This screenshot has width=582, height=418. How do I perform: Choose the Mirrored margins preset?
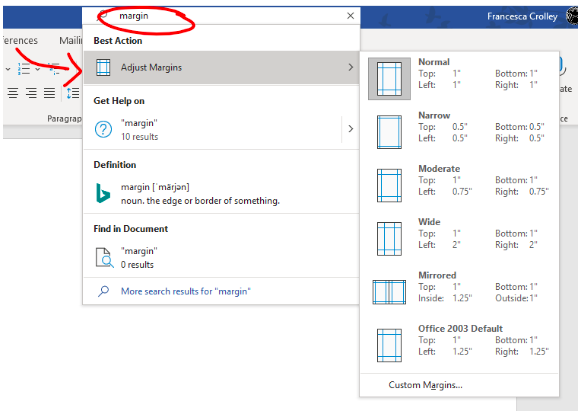[x=460, y=292]
